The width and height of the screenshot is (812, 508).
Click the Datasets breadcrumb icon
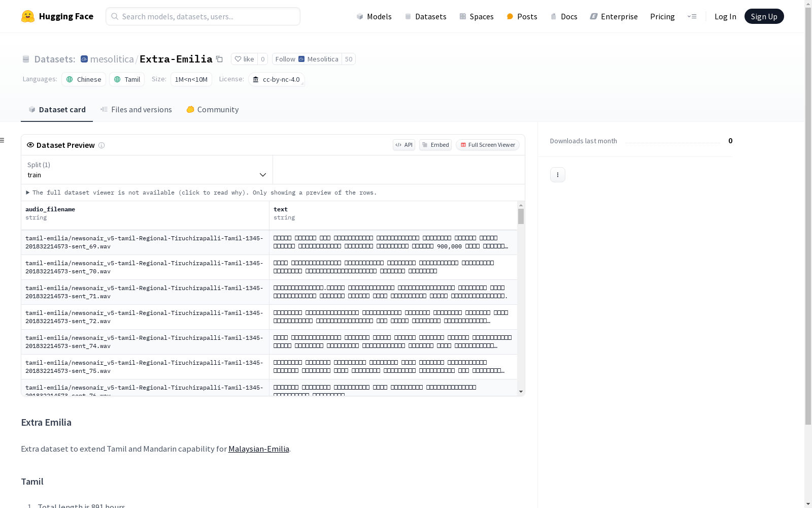pyautogui.click(x=26, y=59)
